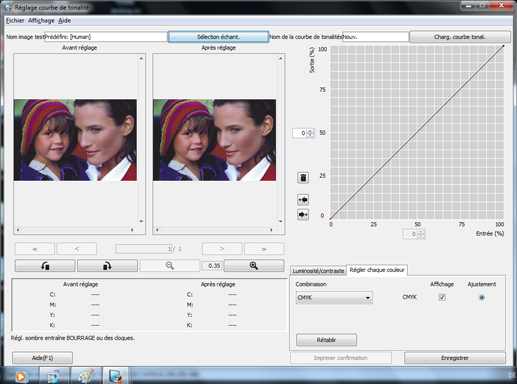Click Charg. courbe tonal. button
The width and height of the screenshot is (517, 384).
460,37
